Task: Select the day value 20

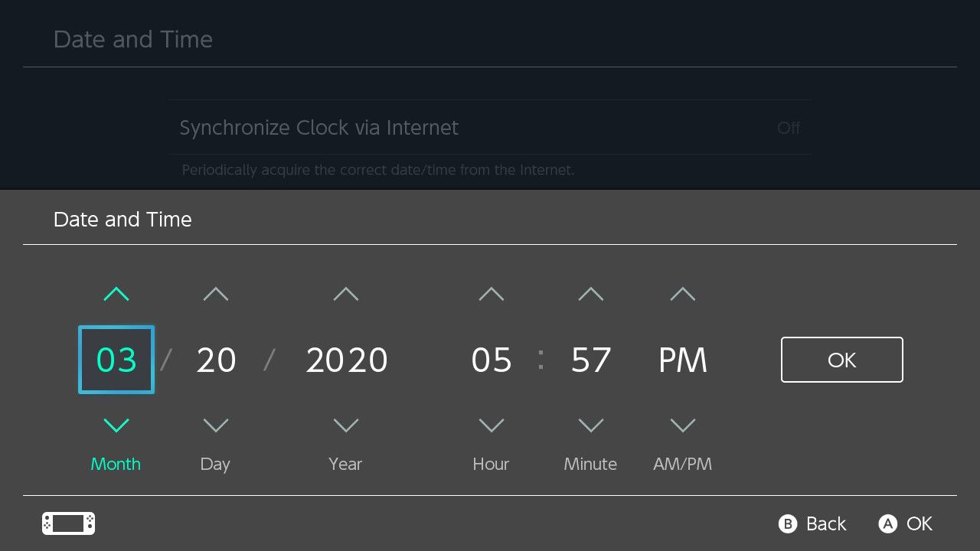Action: coord(216,360)
